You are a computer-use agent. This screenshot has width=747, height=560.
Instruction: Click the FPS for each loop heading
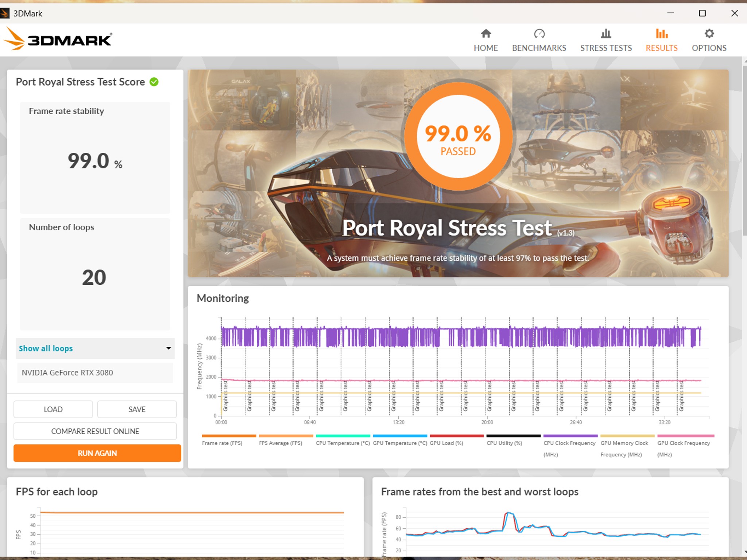(x=57, y=492)
